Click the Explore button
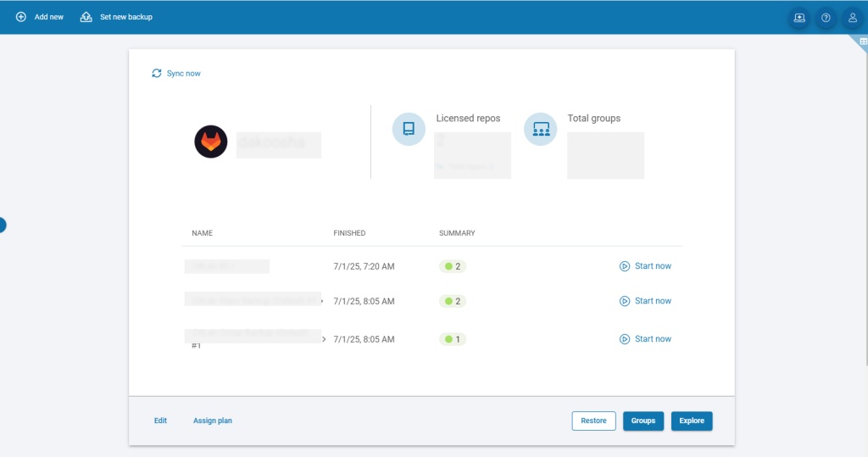 692,421
